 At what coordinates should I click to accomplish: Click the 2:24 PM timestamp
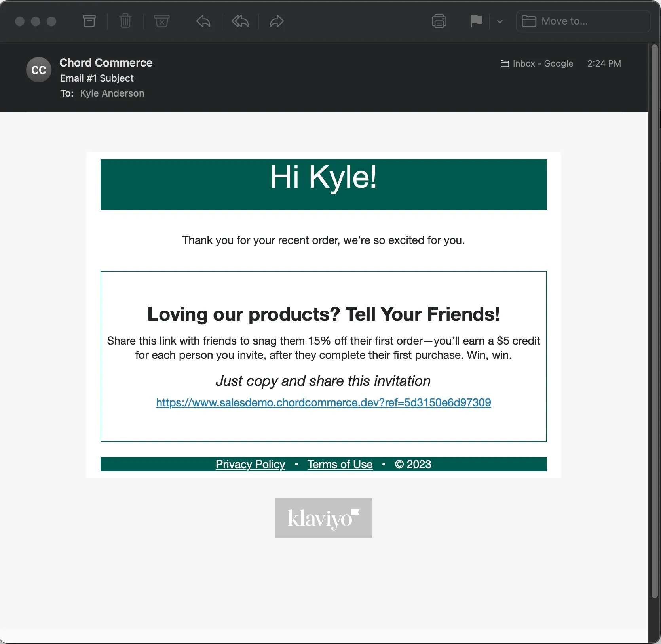pyautogui.click(x=604, y=63)
